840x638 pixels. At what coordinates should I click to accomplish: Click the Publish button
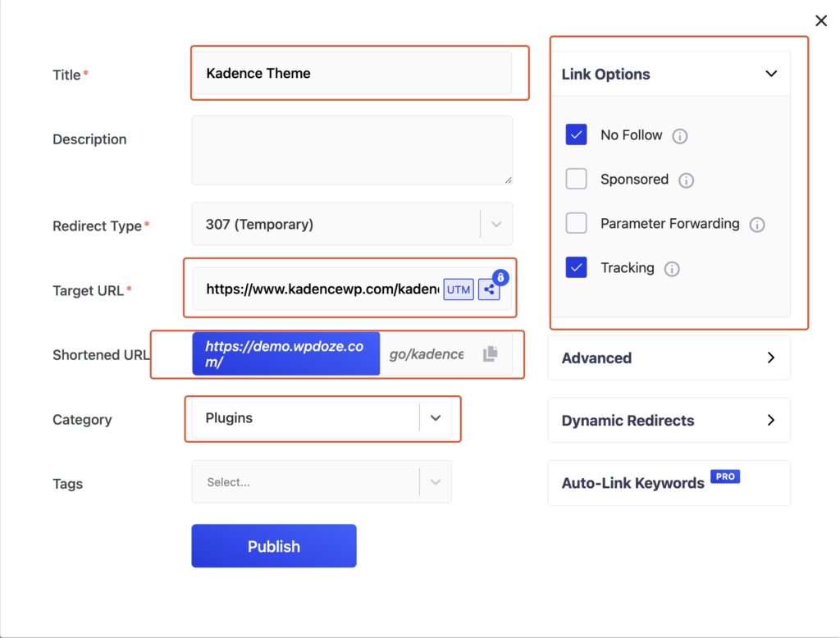pos(274,546)
